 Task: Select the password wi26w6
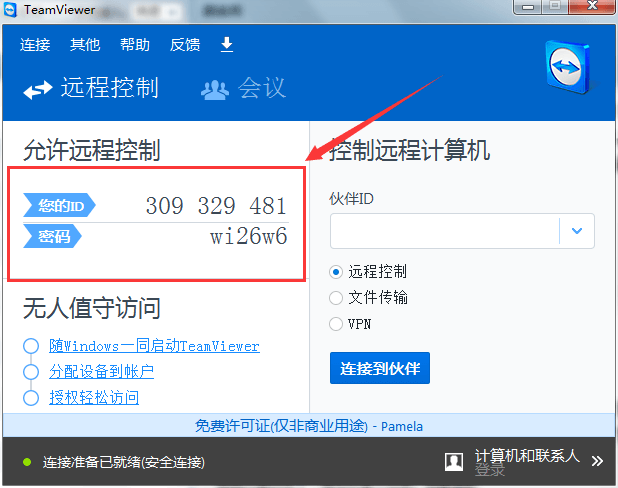248,236
